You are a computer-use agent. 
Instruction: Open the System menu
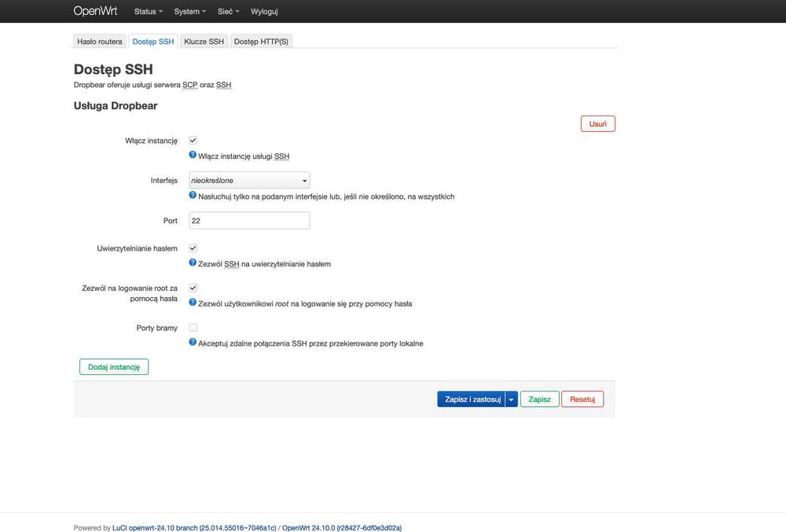click(189, 12)
